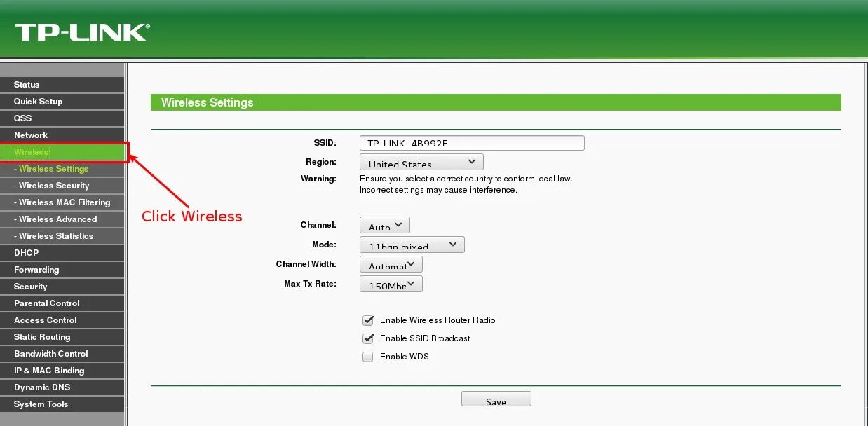The height and width of the screenshot is (426, 868).
Task: Toggle Enable SSID Broadcast checkbox
Action: [x=368, y=338]
